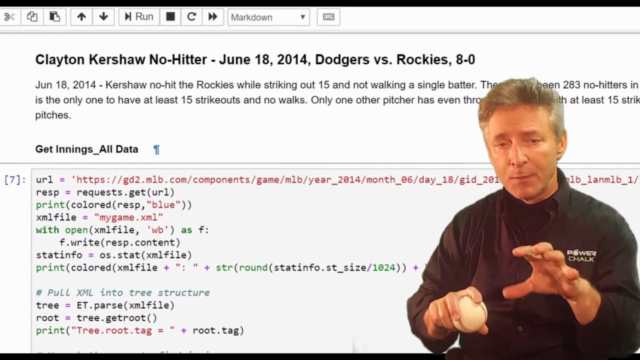Move selected cell up arrow

81,17
